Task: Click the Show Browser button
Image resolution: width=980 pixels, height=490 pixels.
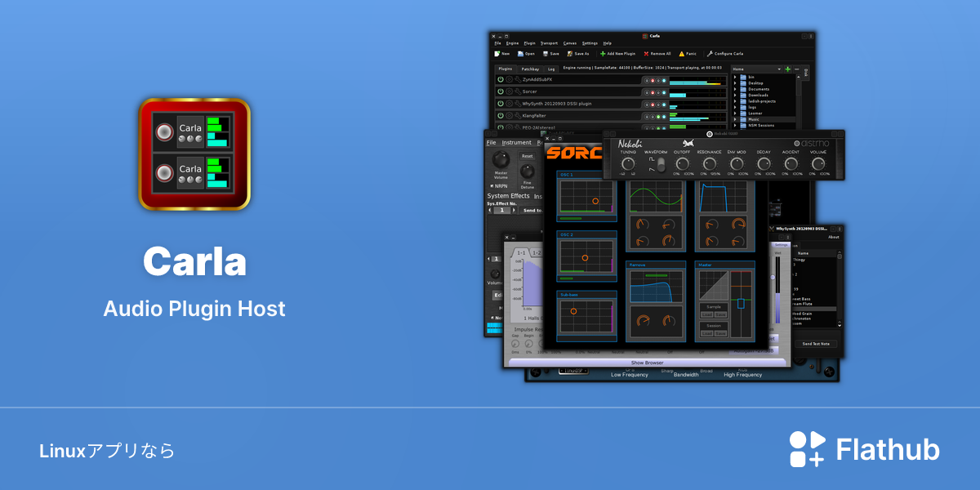Action: 647,362
